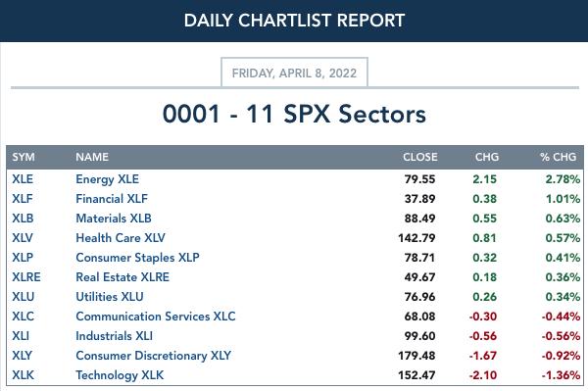Open Consumer Staples XLP link
Viewport: 588px width, 391px height.
(x=137, y=258)
